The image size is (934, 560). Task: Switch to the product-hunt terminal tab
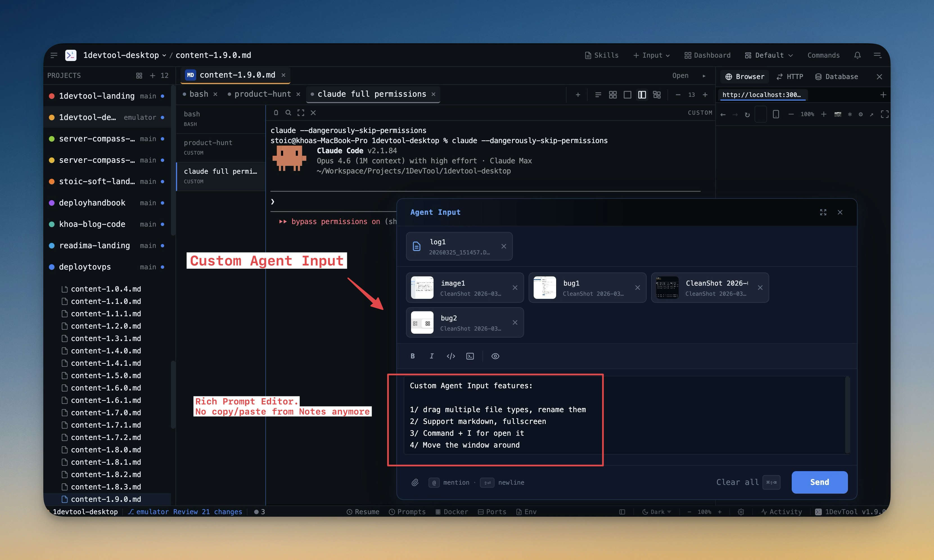point(262,94)
